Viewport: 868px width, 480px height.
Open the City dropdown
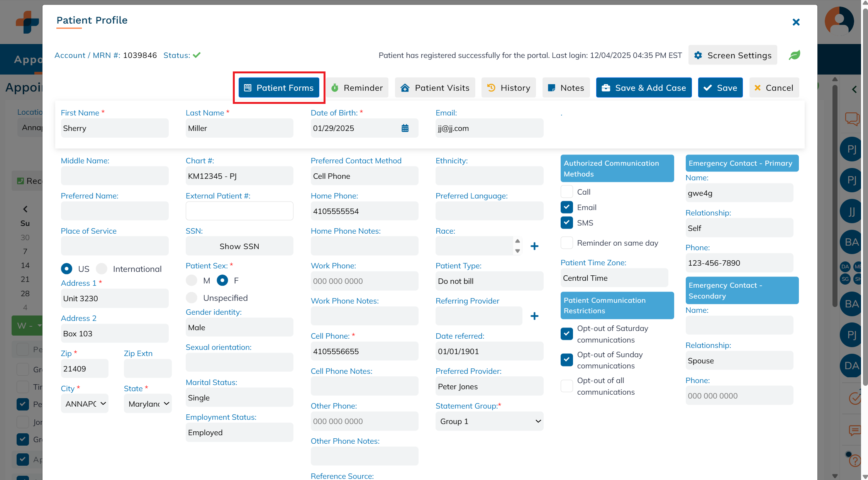coord(85,404)
